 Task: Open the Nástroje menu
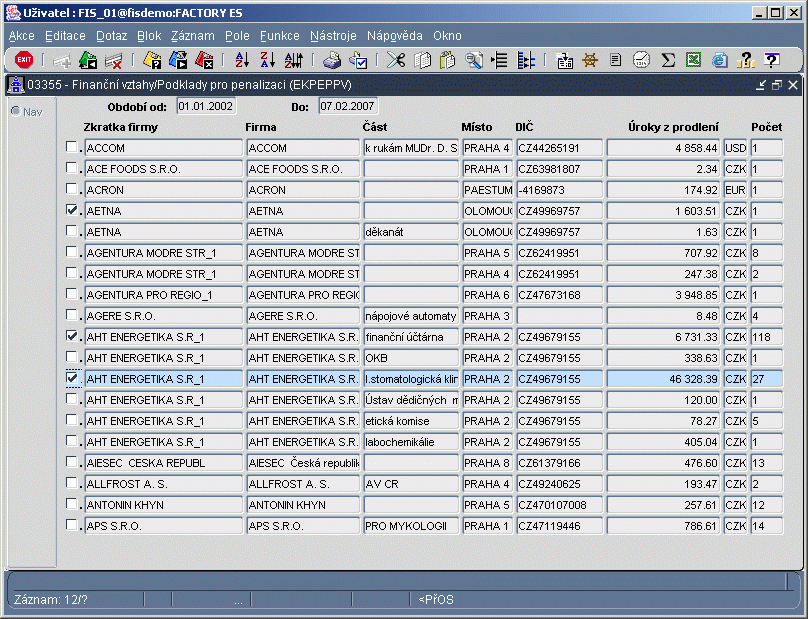tap(333, 35)
